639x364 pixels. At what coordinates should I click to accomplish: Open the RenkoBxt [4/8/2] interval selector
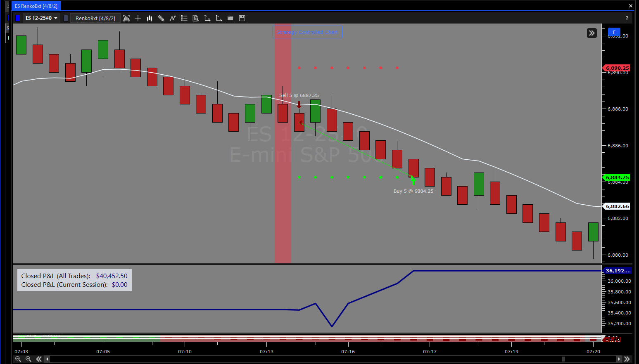coord(95,18)
